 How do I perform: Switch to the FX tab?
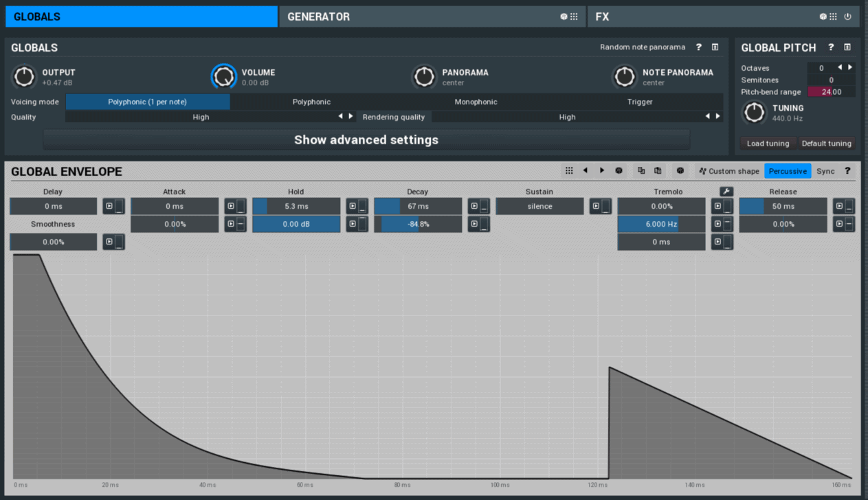pos(723,16)
